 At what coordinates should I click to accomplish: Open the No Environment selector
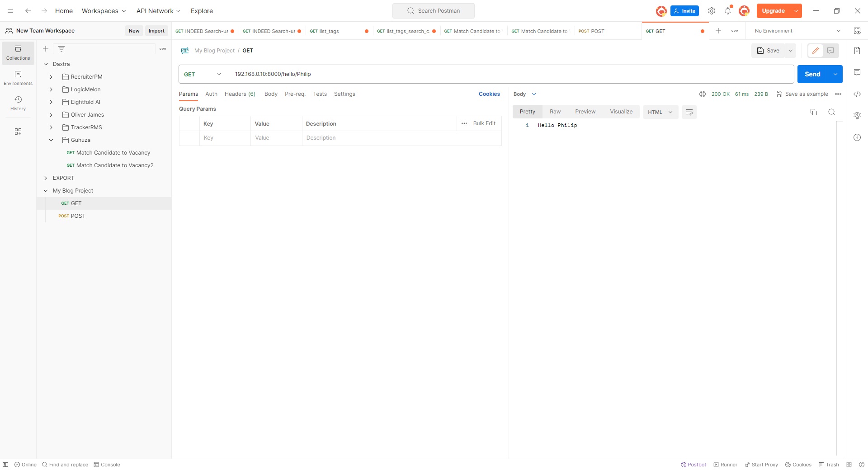coord(797,31)
